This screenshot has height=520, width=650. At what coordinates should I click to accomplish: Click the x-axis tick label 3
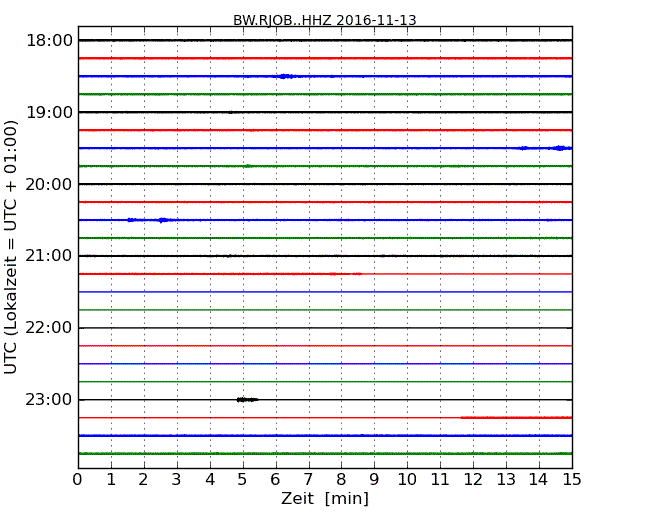click(177, 480)
